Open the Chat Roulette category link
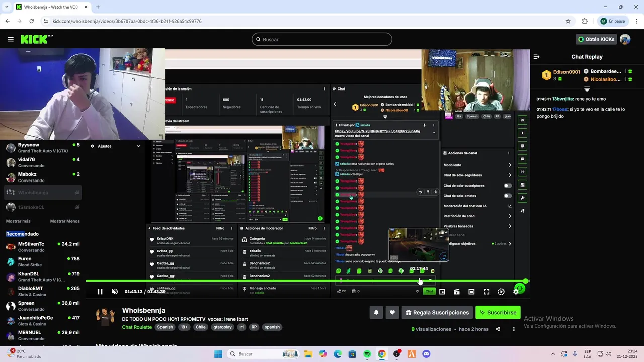 point(137,327)
